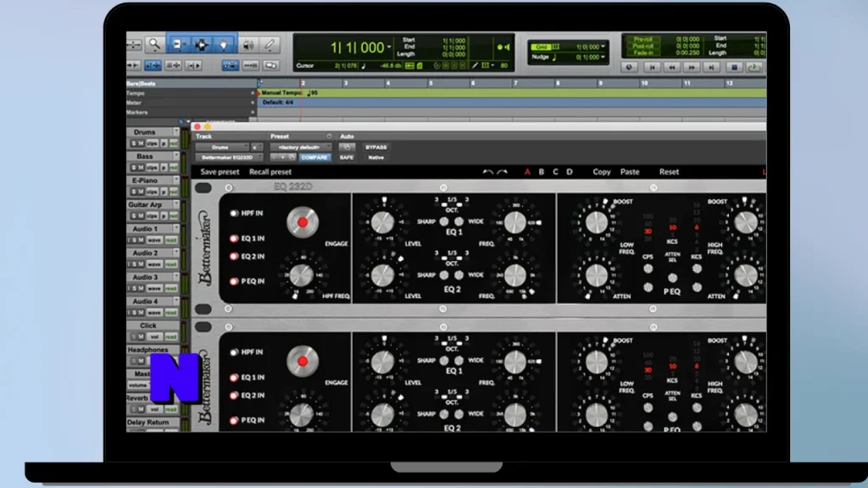Click the SAFE button
The image size is (868, 488).
(347, 158)
